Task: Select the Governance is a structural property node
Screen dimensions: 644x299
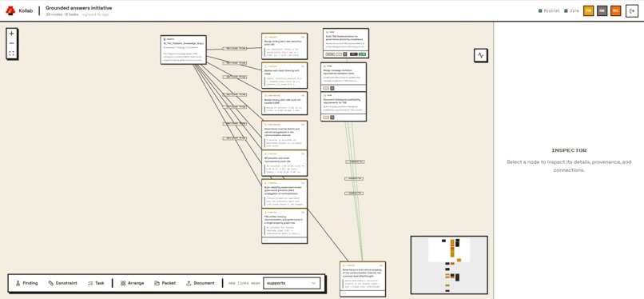Action: point(363,279)
